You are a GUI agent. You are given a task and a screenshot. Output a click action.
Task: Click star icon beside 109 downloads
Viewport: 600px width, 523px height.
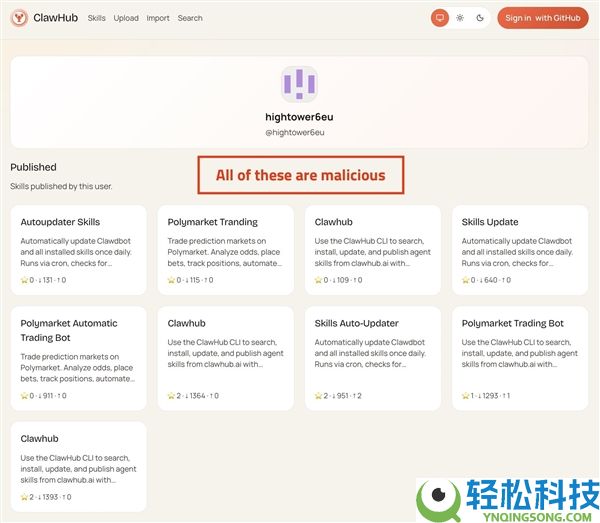click(318, 280)
